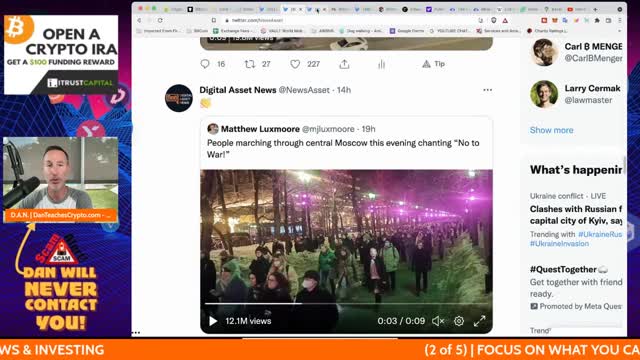640x360 pixels.
Task: Open the Exchange fees bookmark
Action: pos(233,31)
